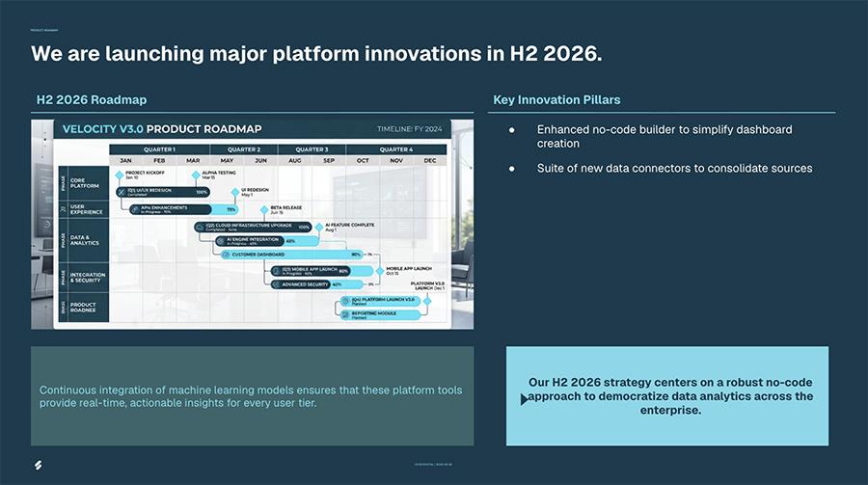Click the icon on Platform Launch V3.0 bar

coord(345,301)
